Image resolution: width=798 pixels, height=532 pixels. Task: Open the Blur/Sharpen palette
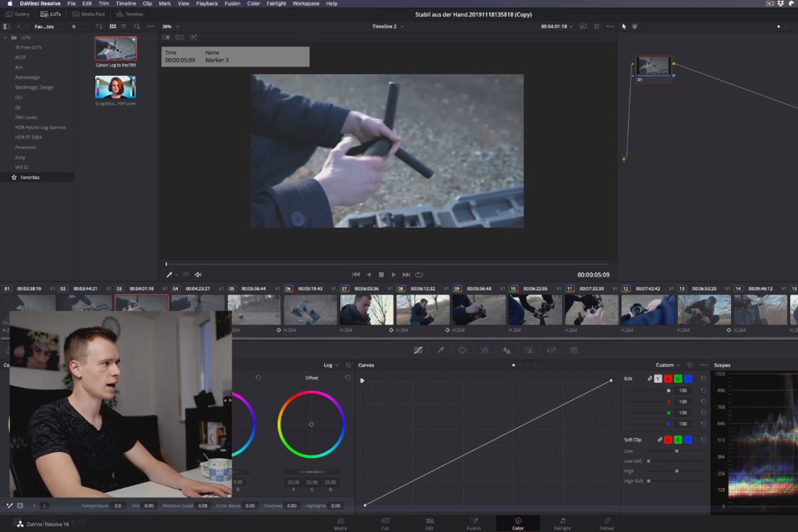click(x=507, y=350)
